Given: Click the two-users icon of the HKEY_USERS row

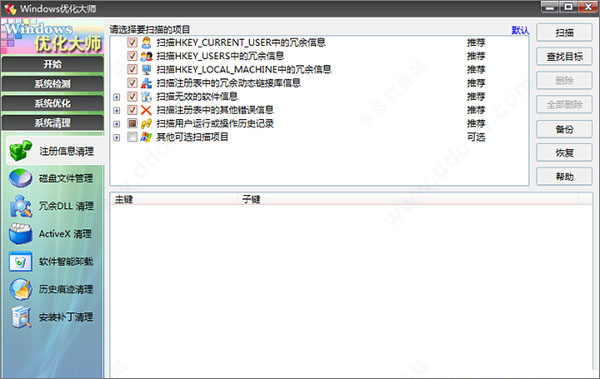Looking at the screenshot, I should coord(146,56).
